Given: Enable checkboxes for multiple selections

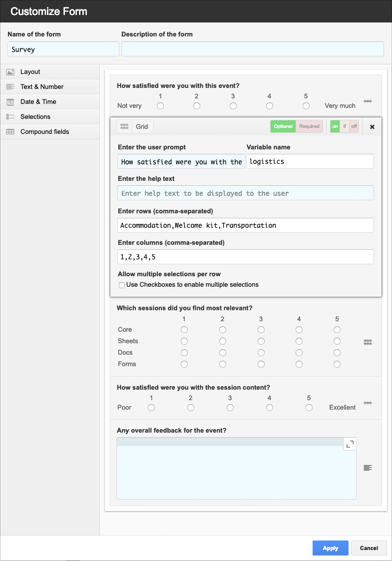Looking at the screenshot, I should (122, 285).
